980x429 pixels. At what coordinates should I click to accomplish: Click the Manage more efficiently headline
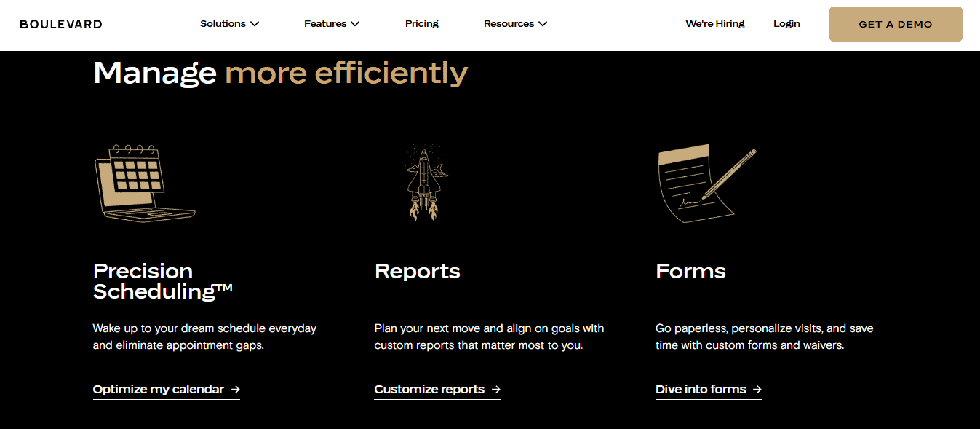(x=281, y=73)
